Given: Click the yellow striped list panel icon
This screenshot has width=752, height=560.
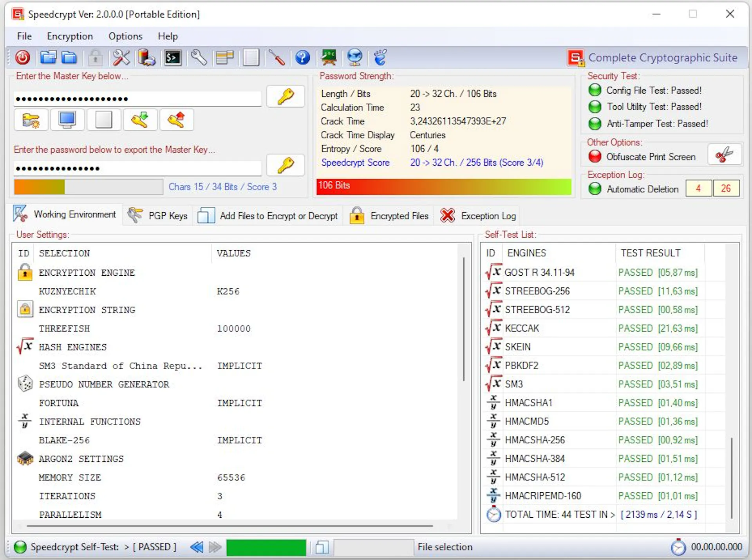Looking at the screenshot, I should coord(225,58).
